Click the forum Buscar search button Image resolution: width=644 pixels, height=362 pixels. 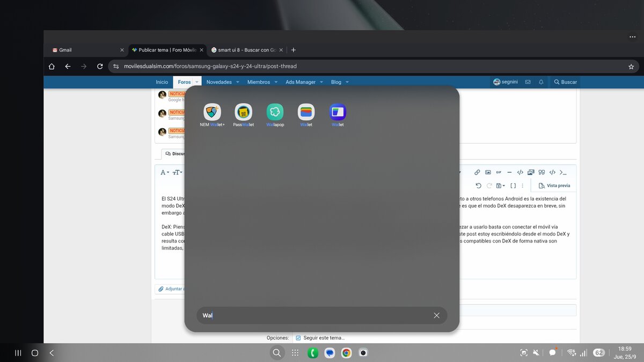(565, 82)
